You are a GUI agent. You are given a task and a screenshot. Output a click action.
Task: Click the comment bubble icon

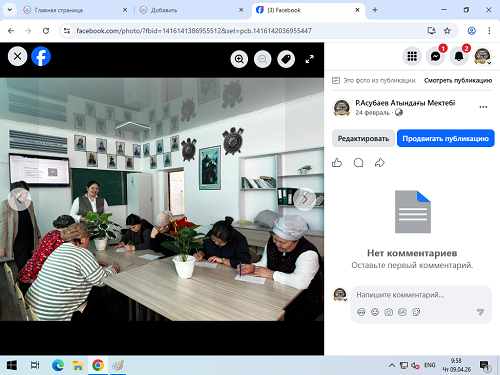point(358,163)
